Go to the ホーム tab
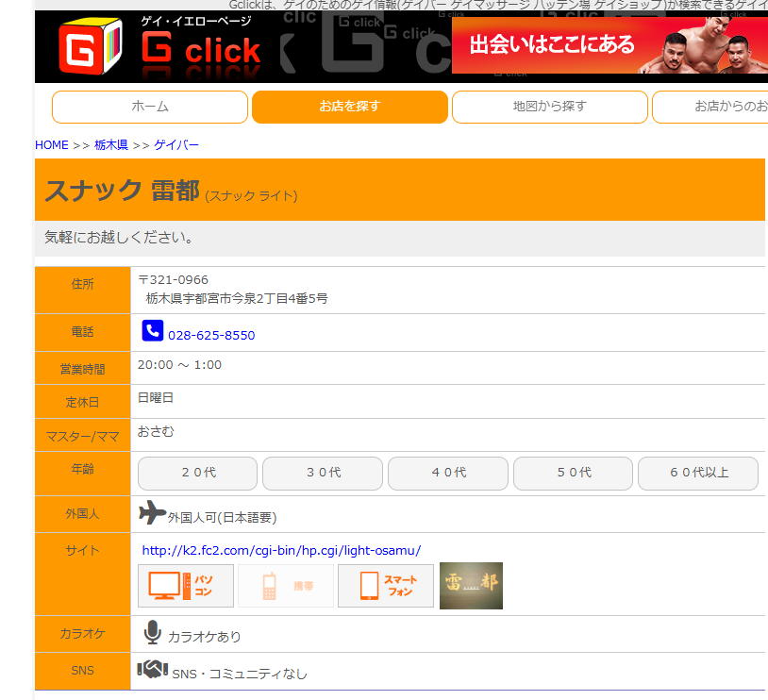This screenshot has height=700, width=768. click(x=150, y=107)
